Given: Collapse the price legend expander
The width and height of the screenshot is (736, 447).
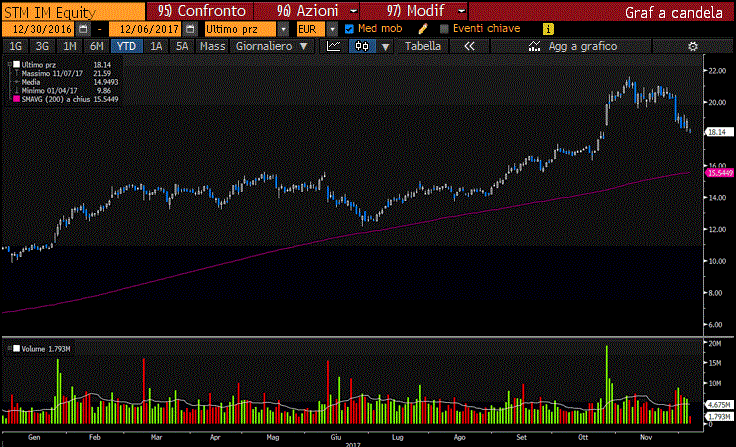Looking at the screenshot, I should tap(9, 64).
